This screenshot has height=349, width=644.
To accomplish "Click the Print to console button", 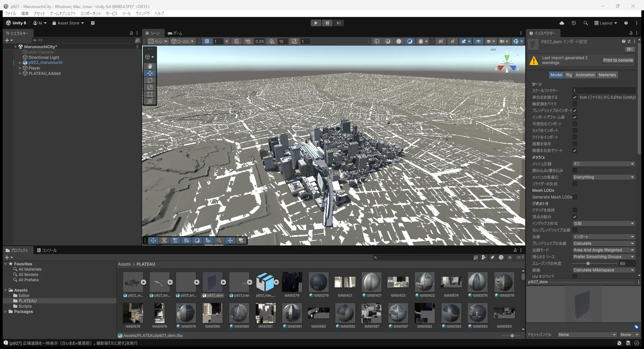I will [618, 60].
